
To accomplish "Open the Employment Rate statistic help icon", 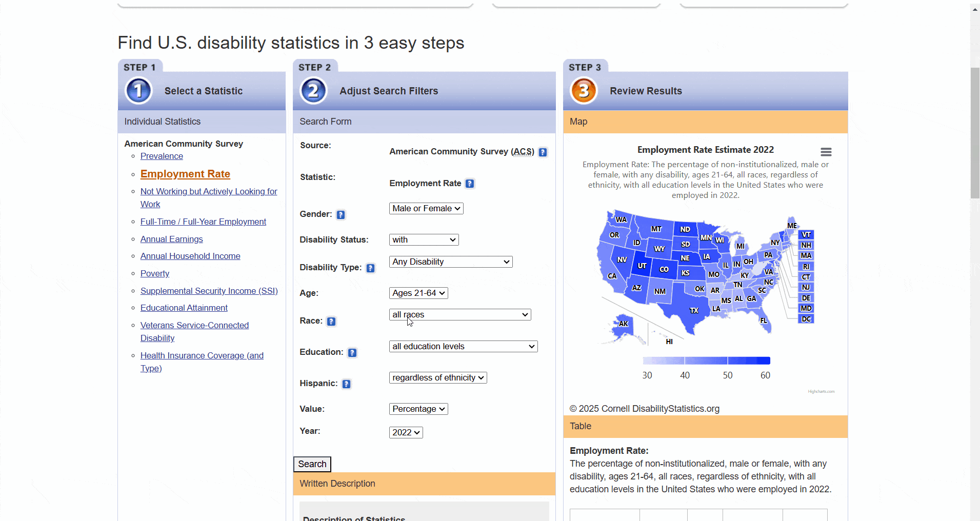I will click(470, 184).
